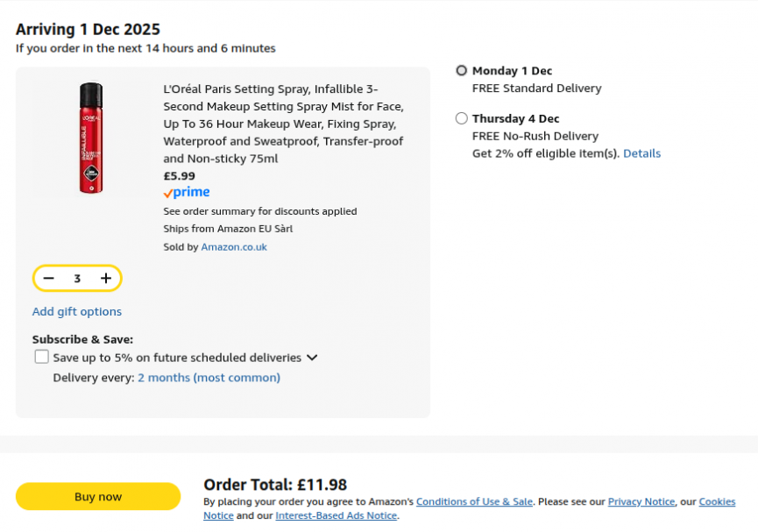The width and height of the screenshot is (758, 532).
Task: Open the Interest-Based Ads Notice
Action: point(336,515)
